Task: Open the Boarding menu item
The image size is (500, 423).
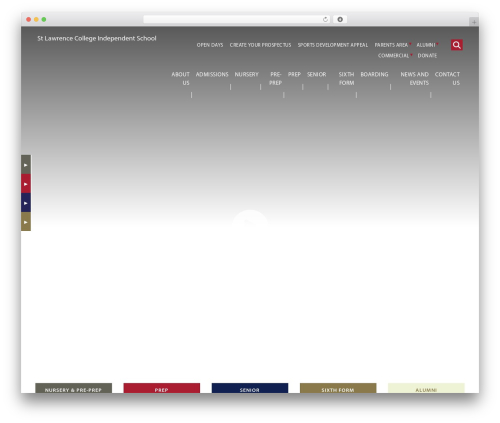Action: [x=374, y=74]
